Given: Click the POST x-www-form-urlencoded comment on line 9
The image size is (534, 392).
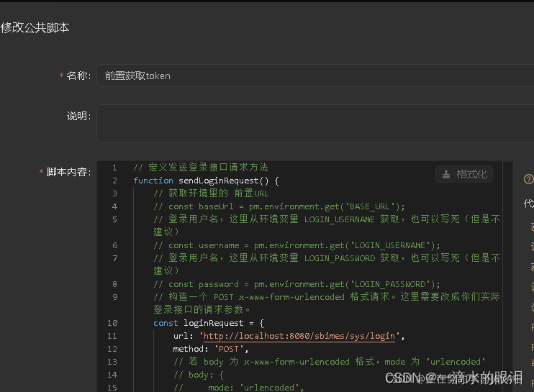Looking at the screenshot, I should coord(326,304).
